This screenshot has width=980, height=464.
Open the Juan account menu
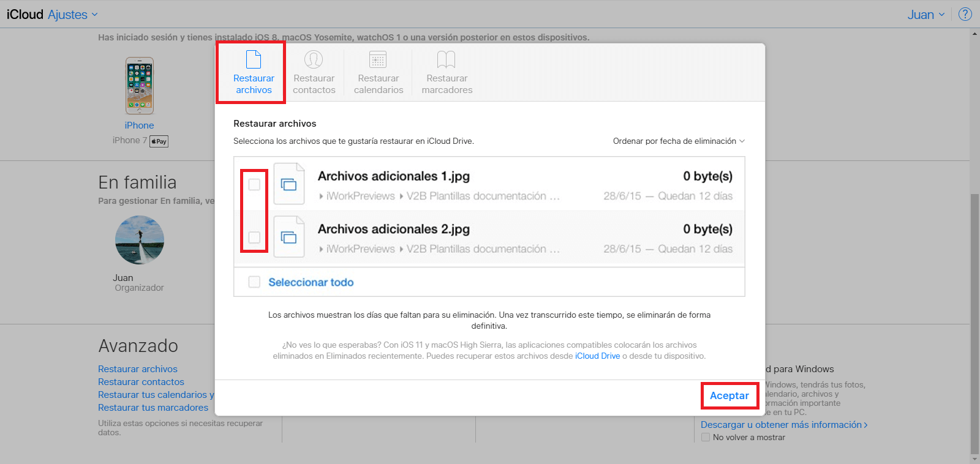click(x=926, y=15)
